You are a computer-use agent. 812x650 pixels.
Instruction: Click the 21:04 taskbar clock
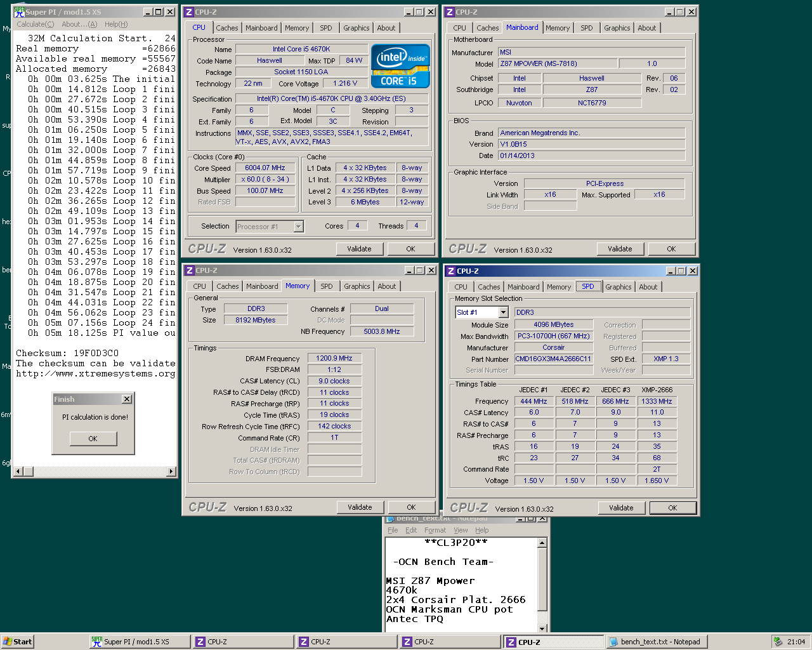[x=796, y=642]
